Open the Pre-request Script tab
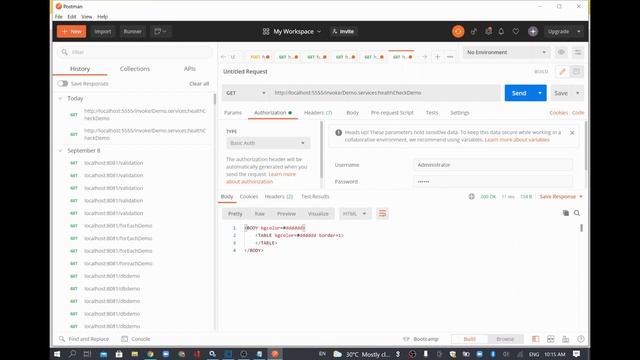This screenshot has height=360, width=640. [x=392, y=113]
